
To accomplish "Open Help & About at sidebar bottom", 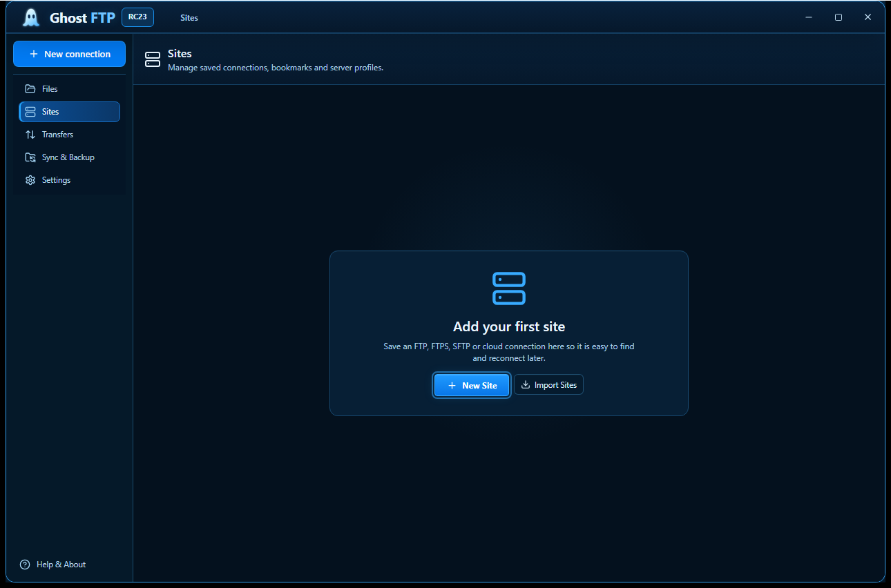I will pos(53,565).
